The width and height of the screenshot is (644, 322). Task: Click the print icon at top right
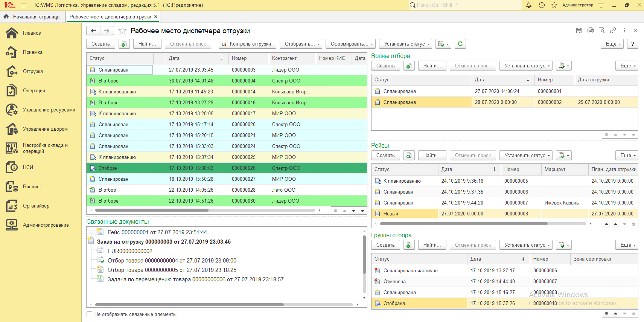tap(591, 31)
